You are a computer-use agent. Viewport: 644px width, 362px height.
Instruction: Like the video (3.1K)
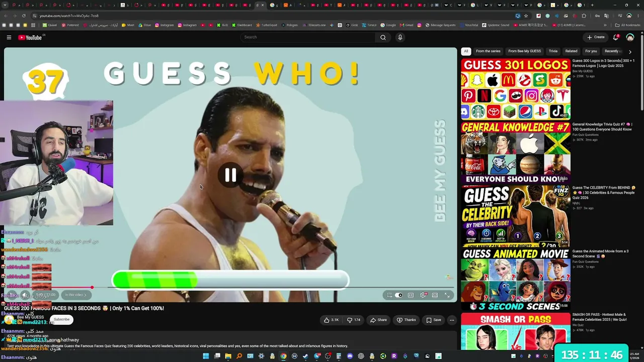(332, 320)
